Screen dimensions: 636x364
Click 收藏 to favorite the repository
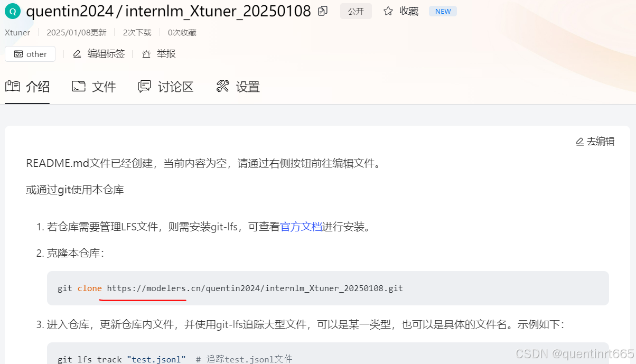point(409,11)
